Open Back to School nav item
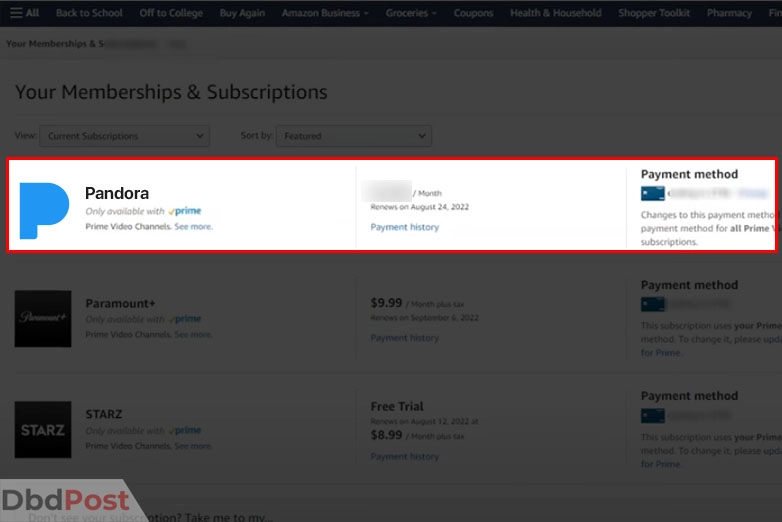This screenshot has width=782, height=522. tap(89, 13)
